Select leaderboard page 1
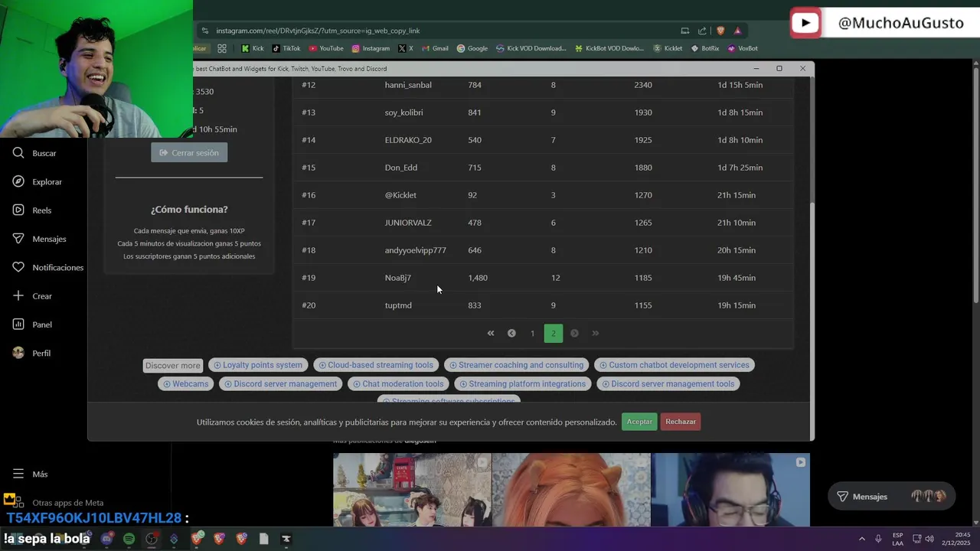Image resolution: width=980 pixels, height=551 pixels. click(x=532, y=333)
